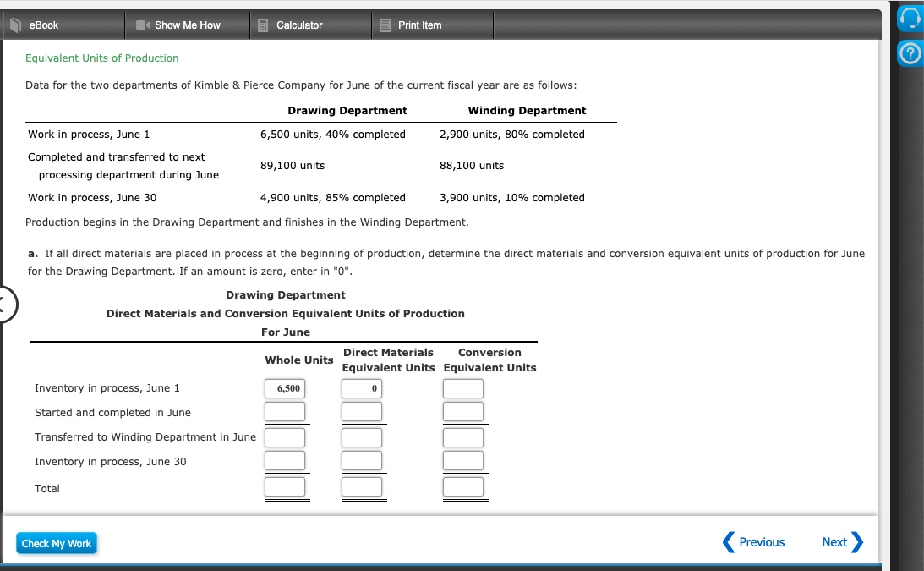The height and width of the screenshot is (571, 924).
Task: Open the eBook tab label
Action: click(x=44, y=25)
